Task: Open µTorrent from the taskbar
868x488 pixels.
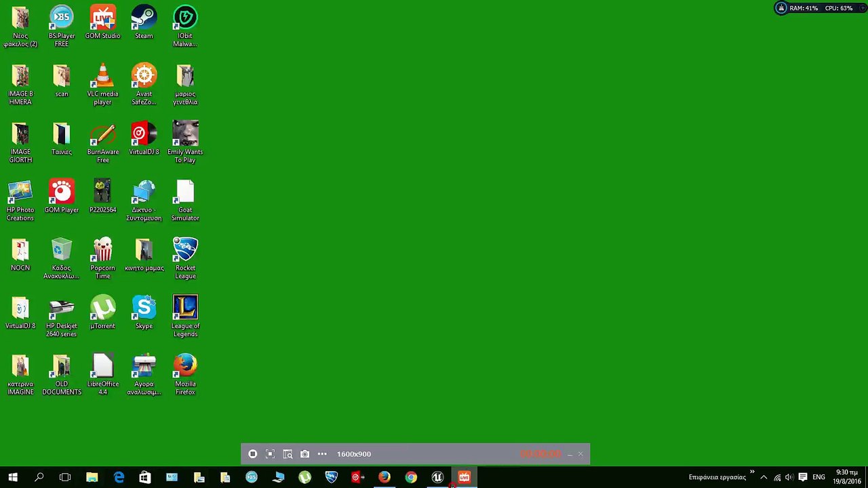Action: click(x=304, y=477)
